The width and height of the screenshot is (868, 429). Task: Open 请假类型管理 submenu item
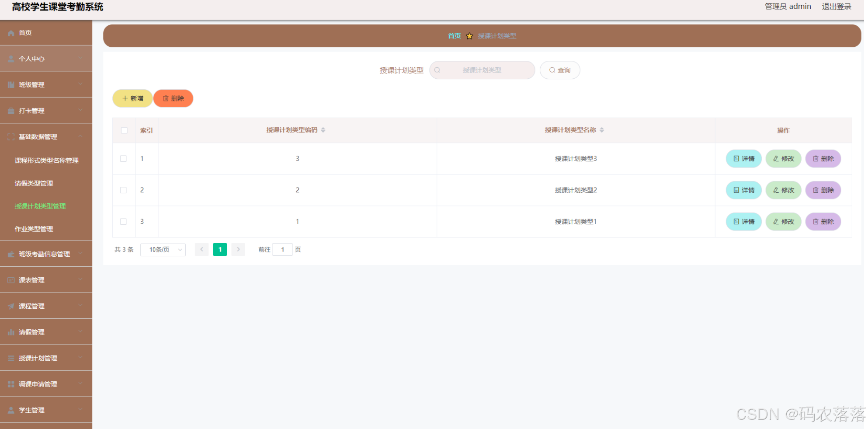coord(34,183)
